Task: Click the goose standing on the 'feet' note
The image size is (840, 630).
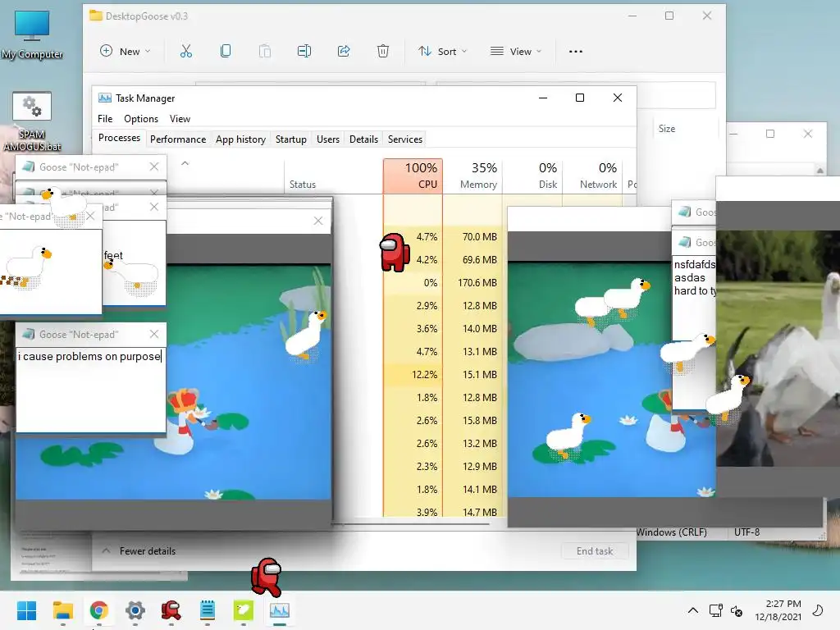Action: pyautogui.click(x=131, y=276)
